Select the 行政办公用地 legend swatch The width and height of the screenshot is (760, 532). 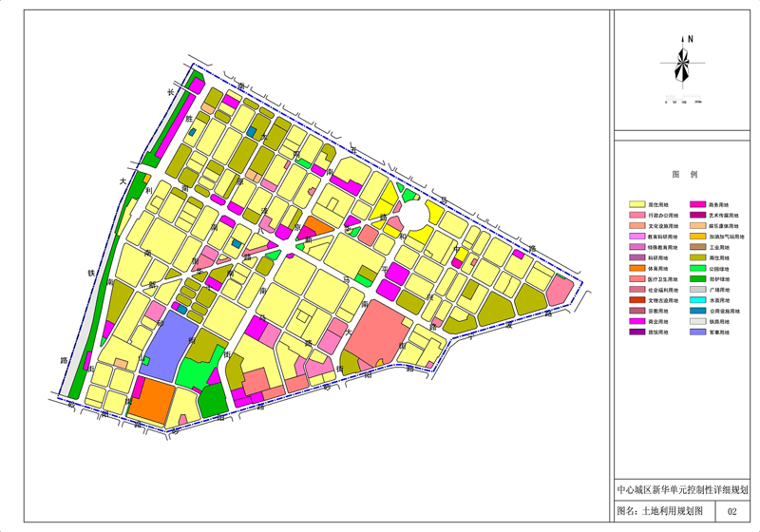[x=636, y=216]
